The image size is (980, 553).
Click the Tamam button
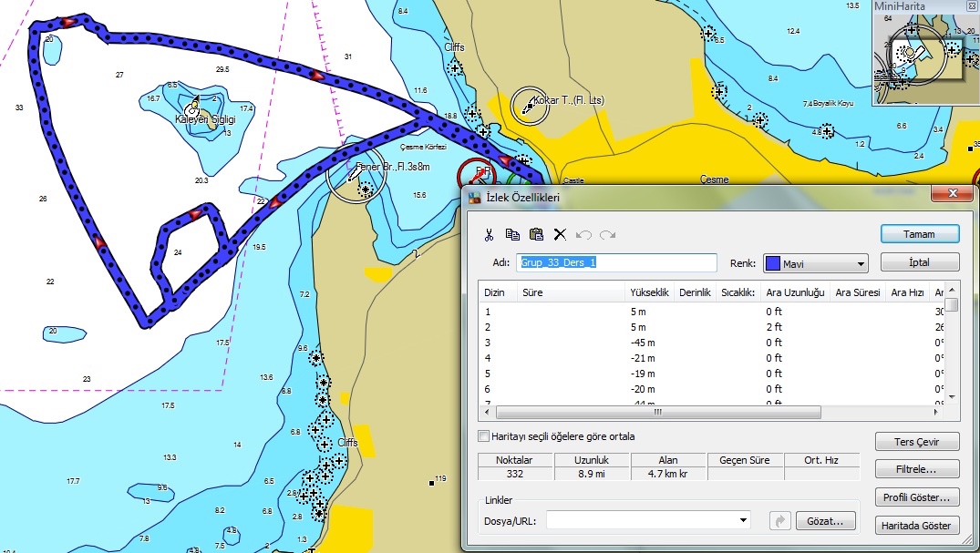click(919, 234)
